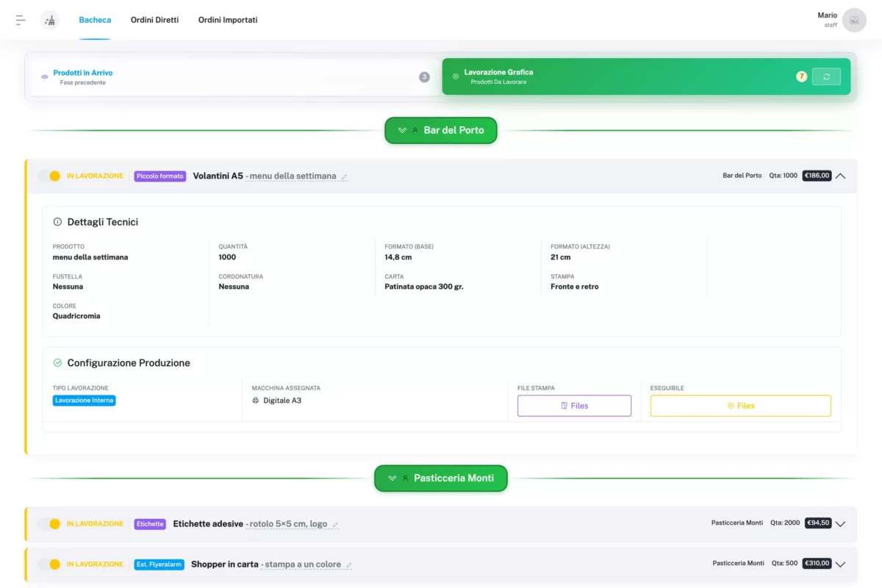This screenshot has width=882, height=588.
Task: Click the '14,8 cm' formato base value
Action: (x=398, y=257)
